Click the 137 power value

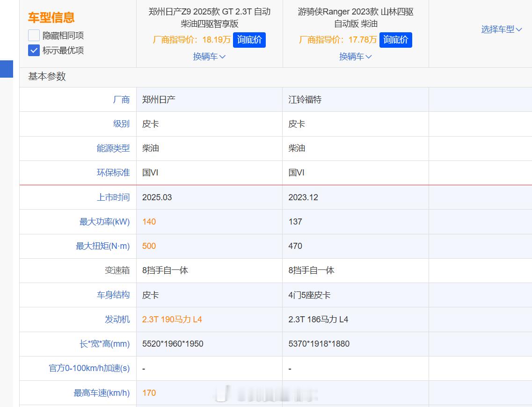click(x=295, y=222)
